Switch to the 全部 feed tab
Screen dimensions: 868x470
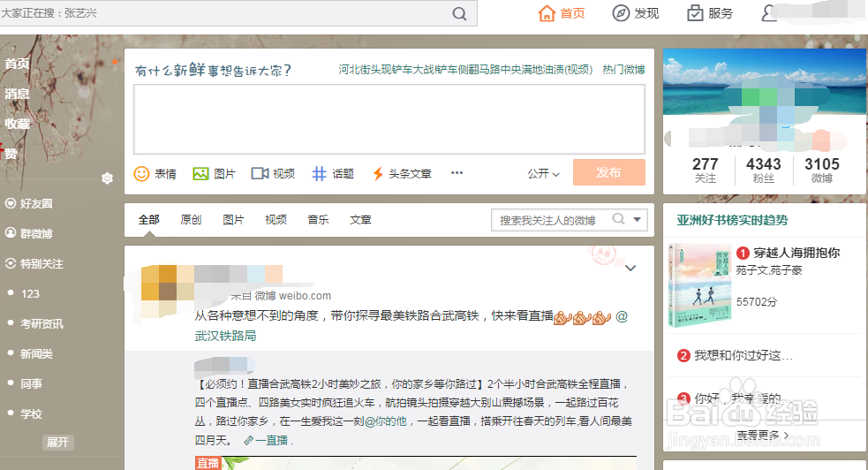[149, 220]
